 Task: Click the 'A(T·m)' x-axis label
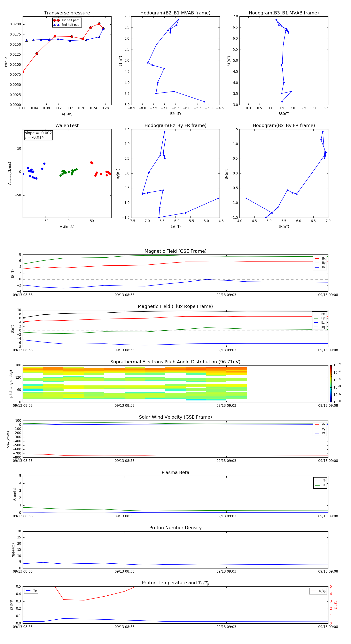click(67, 114)
